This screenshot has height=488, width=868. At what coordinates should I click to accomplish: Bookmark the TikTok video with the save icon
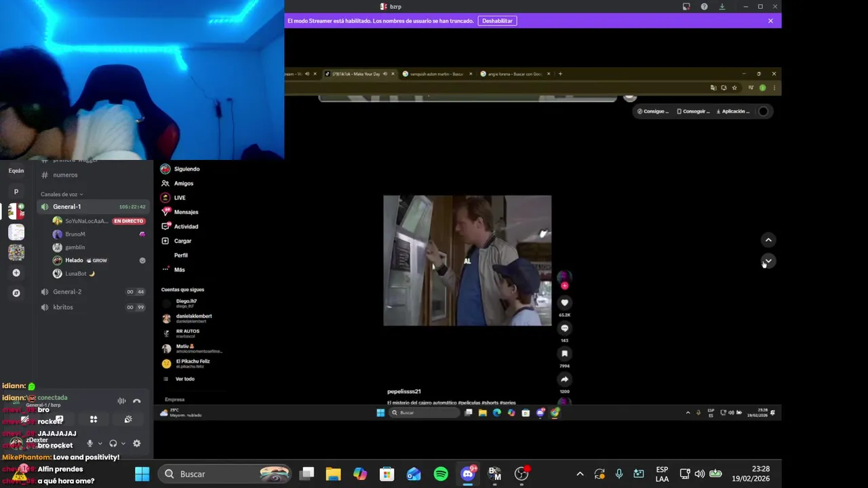click(x=564, y=354)
